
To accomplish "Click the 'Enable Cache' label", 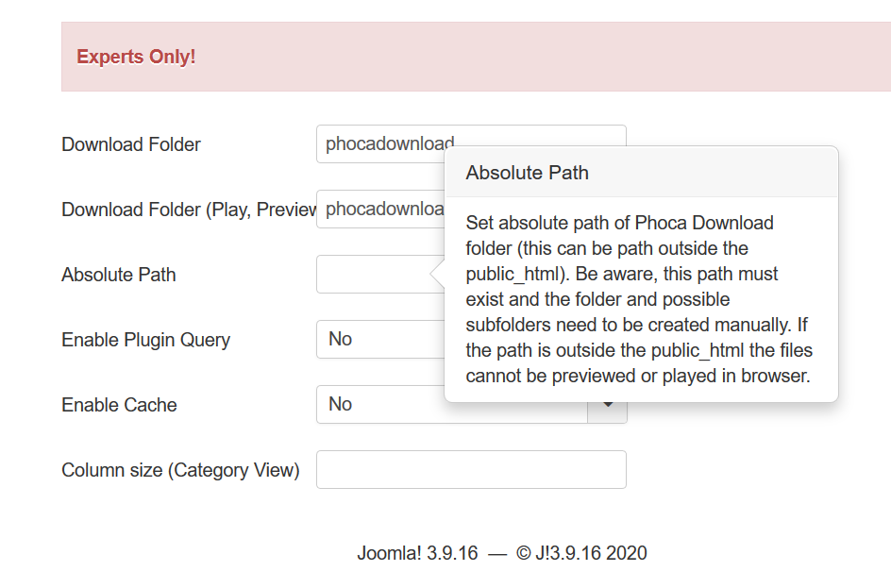I will coord(119,405).
